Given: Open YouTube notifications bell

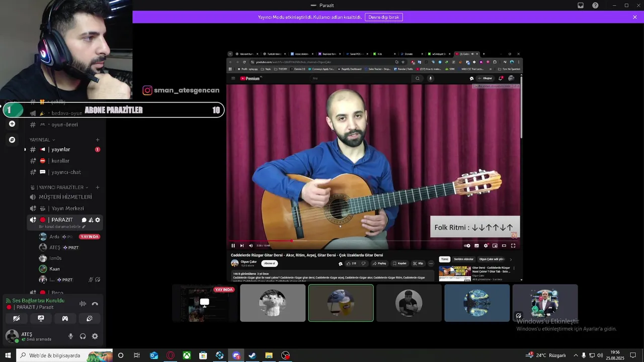Looking at the screenshot, I should click(x=500, y=78).
